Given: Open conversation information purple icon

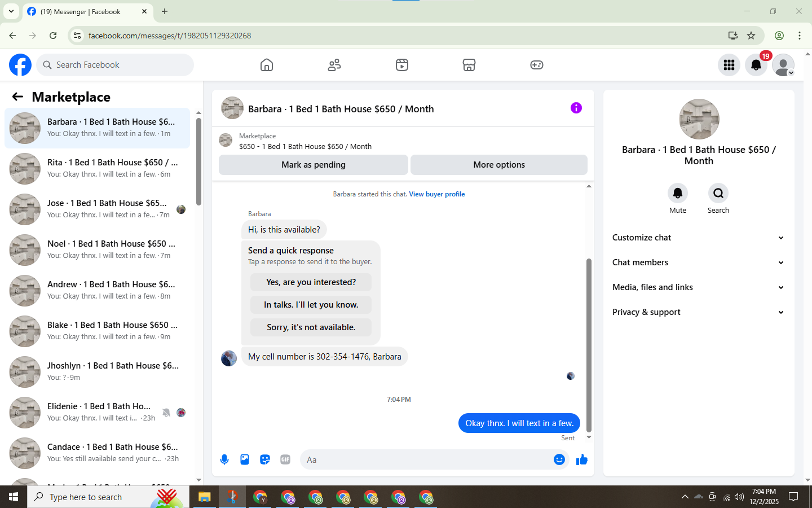Looking at the screenshot, I should coord(576,108).
